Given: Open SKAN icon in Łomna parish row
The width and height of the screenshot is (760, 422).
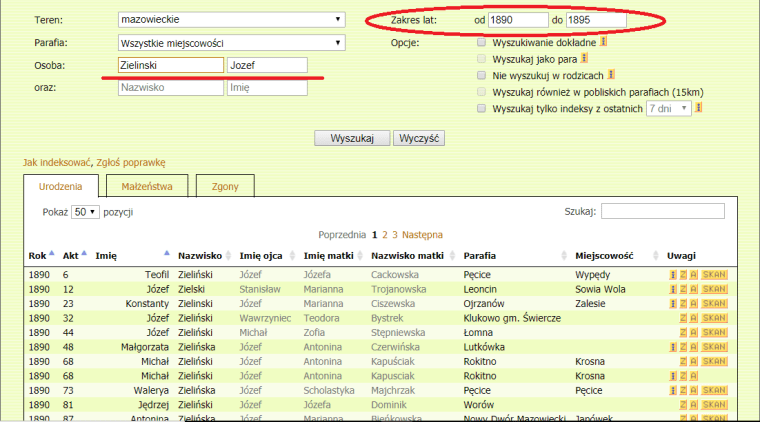Looking at the screenshot, I should click(x=713, y=332).
